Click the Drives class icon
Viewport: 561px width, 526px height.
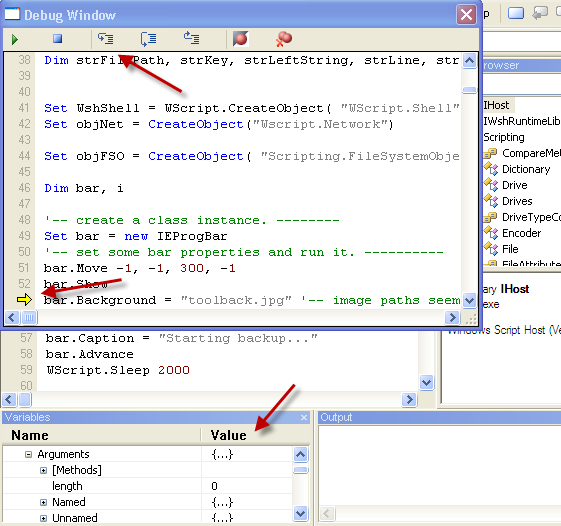(x=491, y=201)
